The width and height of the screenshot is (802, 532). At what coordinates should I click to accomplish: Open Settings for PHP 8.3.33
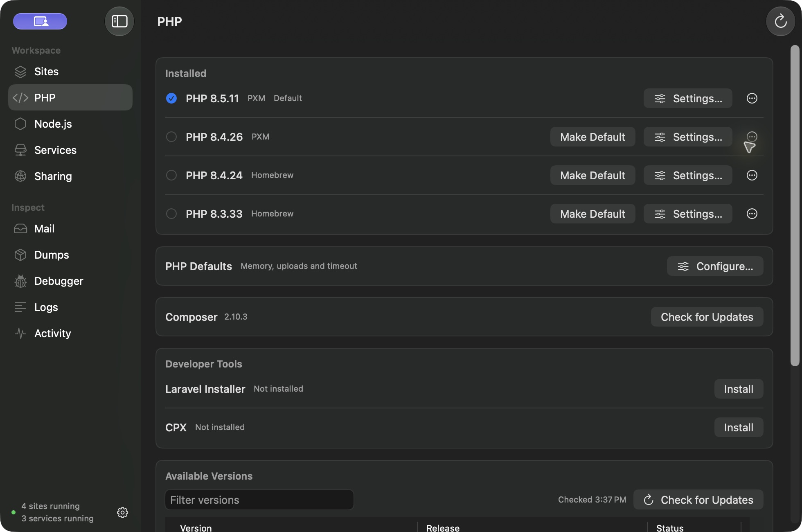[688, 214]
